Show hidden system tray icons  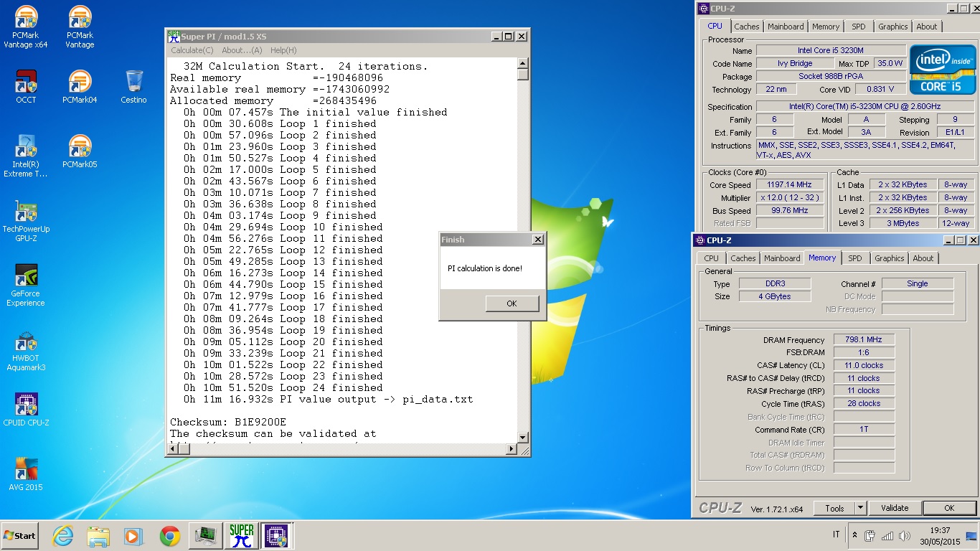(854, 535)
